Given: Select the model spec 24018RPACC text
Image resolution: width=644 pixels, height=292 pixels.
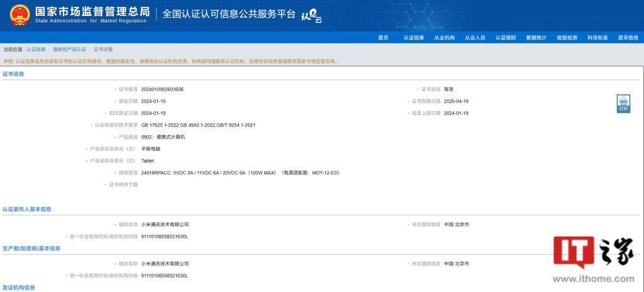Looking at the screenshot, I should pos(240,172).
